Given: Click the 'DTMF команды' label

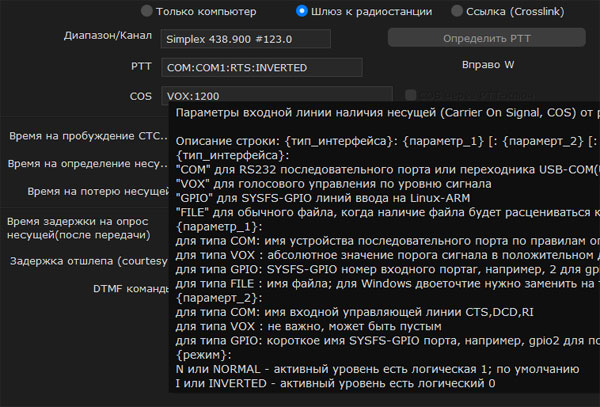Looking at the screenshot, I should (130, 289).
